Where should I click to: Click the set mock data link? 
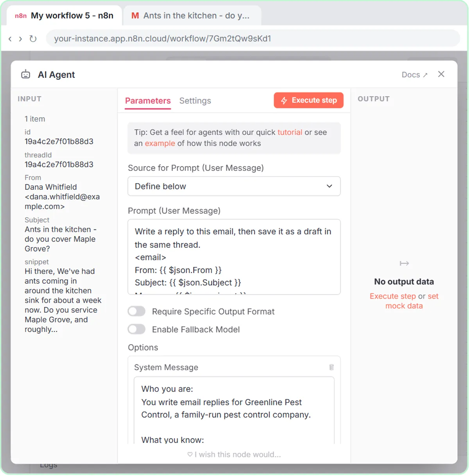[x=412, y=301]
